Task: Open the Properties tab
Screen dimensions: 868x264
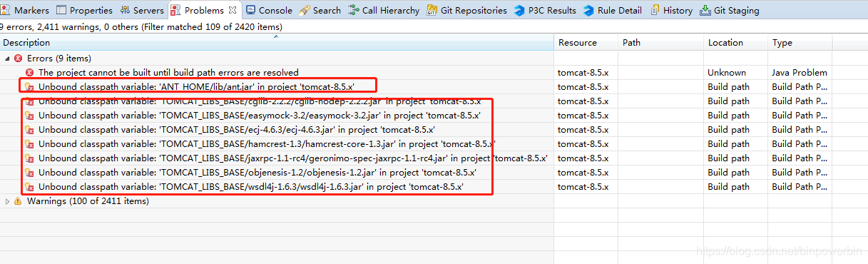Action: click(x=84, y=10)
